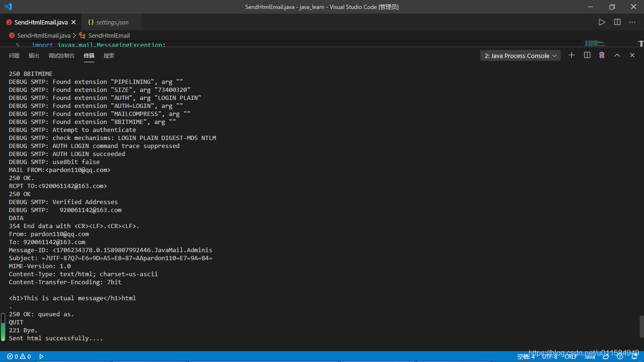Image resolution: width=644 pixels, height=362 pixels.
Task: Add a new terminal with plus icon
Action: pos(572,55)
